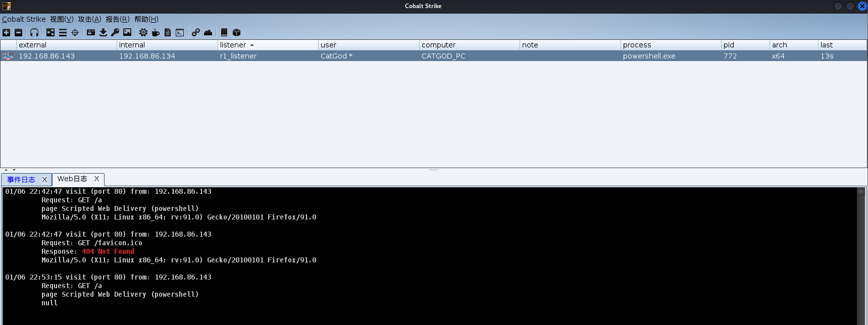868x325 pixels.
Task: Open the 帮助(H) menu
Action: click(146, 19)
